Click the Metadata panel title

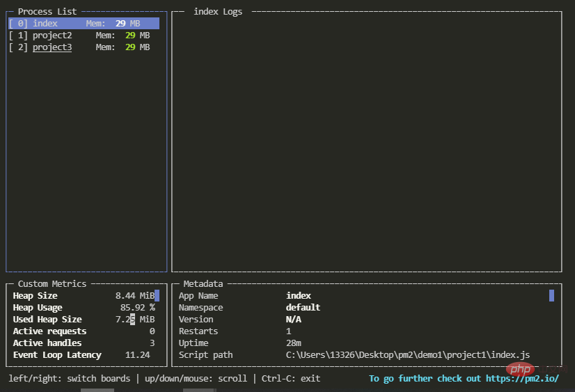(x=203, y=284)
